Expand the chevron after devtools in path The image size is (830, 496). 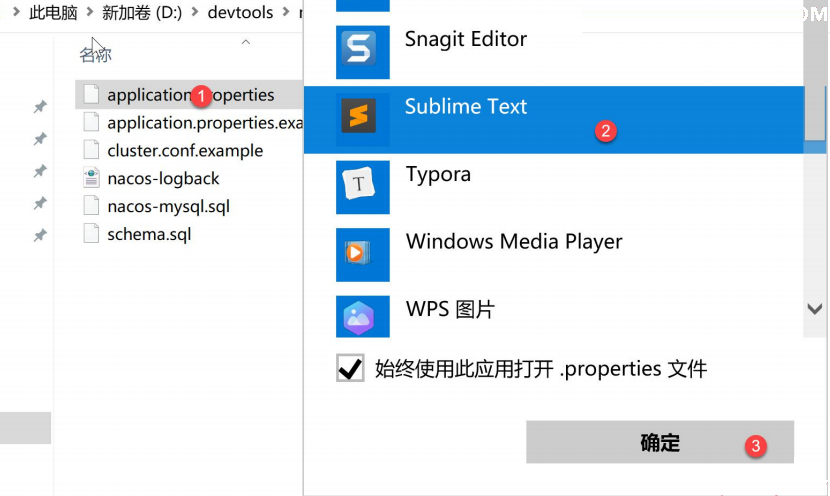click(x=286, y=12)
